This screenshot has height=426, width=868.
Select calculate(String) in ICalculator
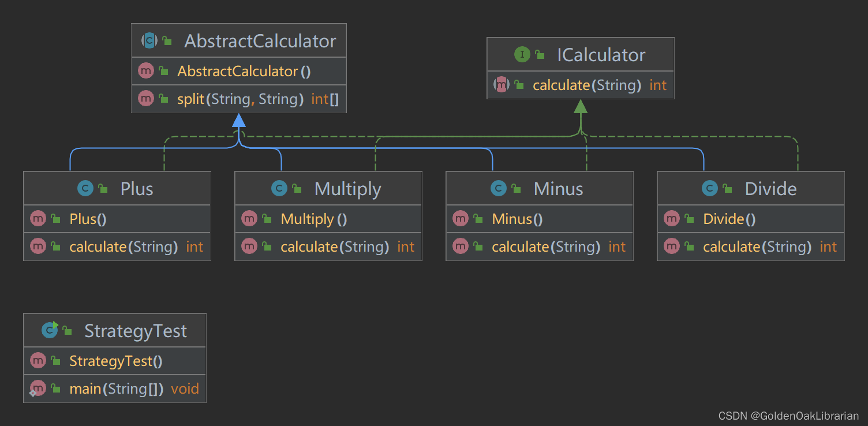tap(581, 85)
